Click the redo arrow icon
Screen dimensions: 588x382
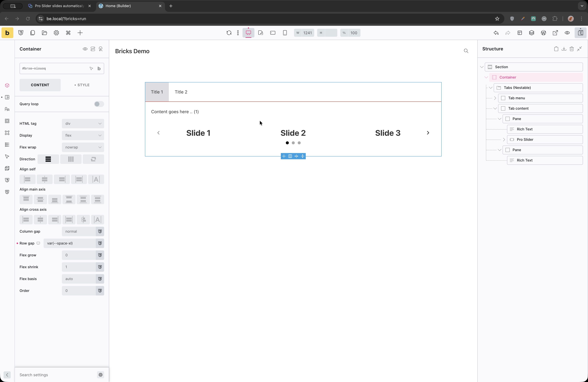click(508, 33)
